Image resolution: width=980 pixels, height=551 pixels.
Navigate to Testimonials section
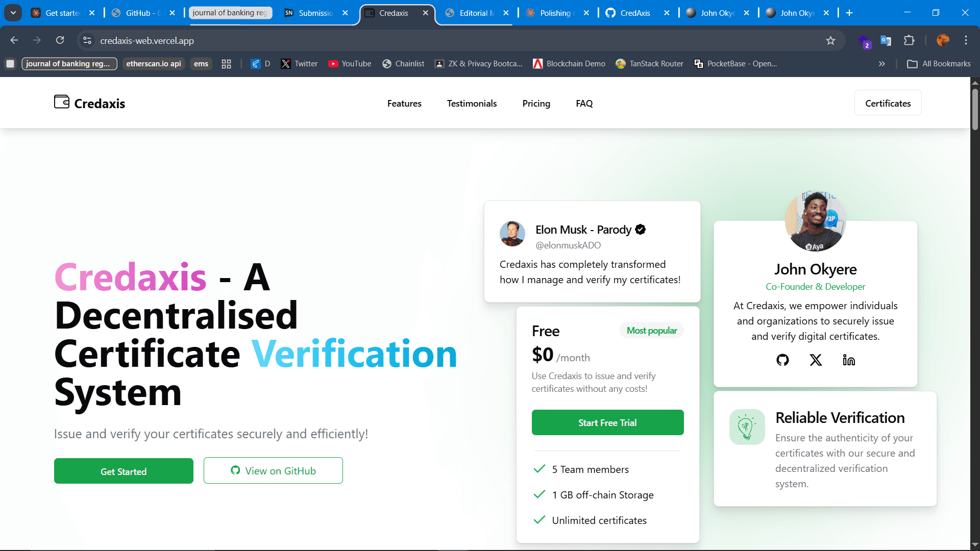pyautogui.click(x=472, y=104)
